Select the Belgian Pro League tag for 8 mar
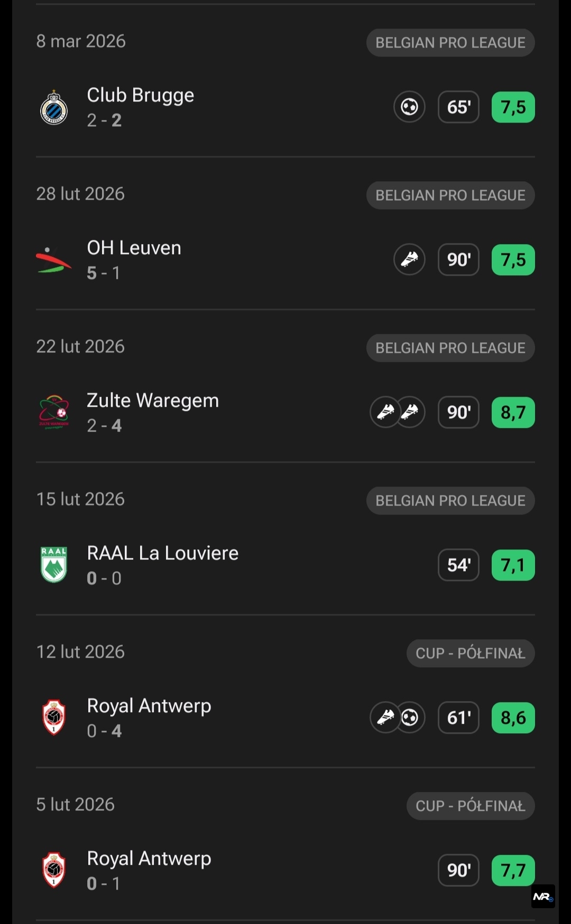 (450, 43)
